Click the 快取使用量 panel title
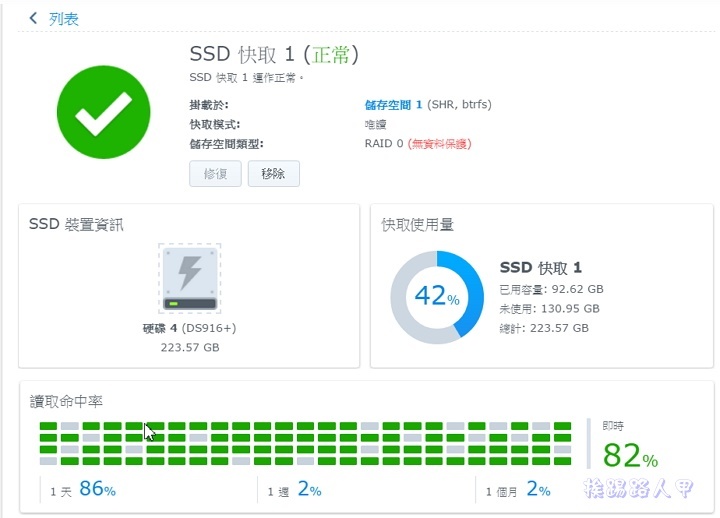 pyautogui.click(x=418, y=225)
